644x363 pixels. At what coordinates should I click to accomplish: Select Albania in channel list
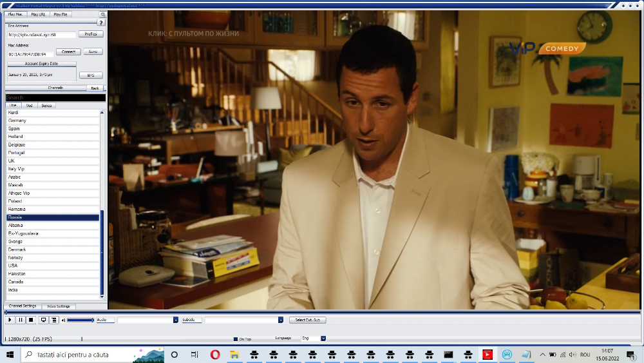point(53,225)
